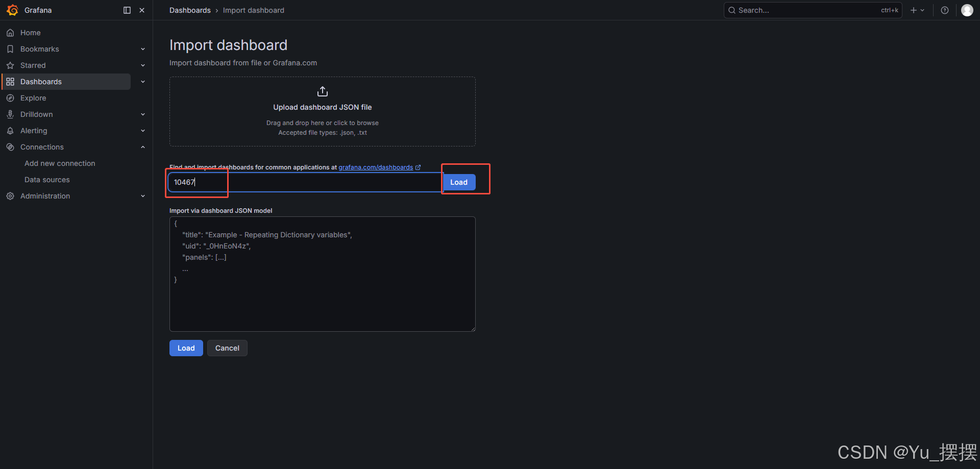Viewport: 980px width, 469px height.
Task: Open grafana.com/dashboards link
Action: pos(376,167)
